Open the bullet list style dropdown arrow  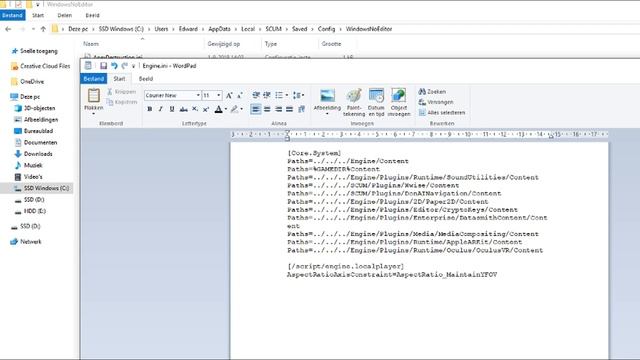click(287, 95)
